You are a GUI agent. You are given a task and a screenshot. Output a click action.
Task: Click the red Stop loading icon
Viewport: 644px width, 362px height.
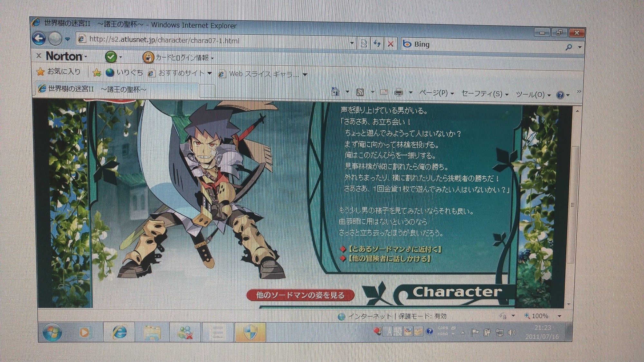click(390, 44)
